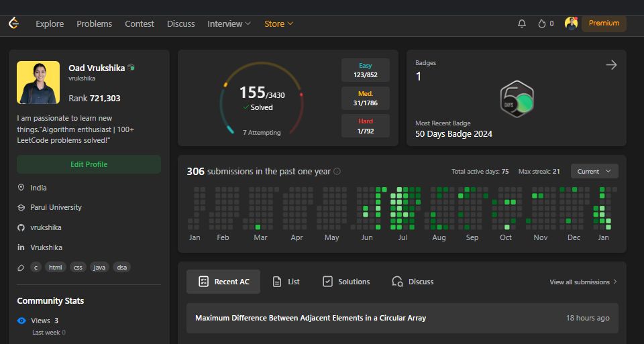Click the c skill tag
Screen dimensions: 644x344
(36, 268)
